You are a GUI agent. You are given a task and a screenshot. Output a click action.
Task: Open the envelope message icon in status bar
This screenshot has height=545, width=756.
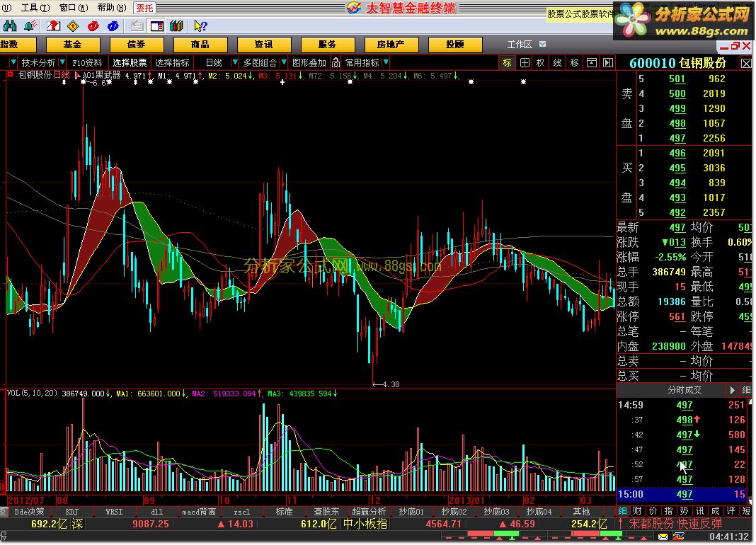663,537
